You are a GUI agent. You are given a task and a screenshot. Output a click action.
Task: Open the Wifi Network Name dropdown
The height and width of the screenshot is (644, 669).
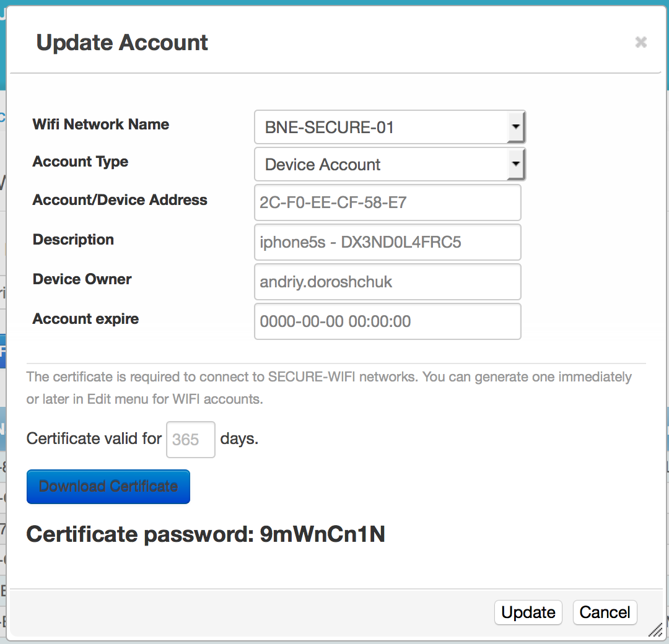tap(390, 128)
